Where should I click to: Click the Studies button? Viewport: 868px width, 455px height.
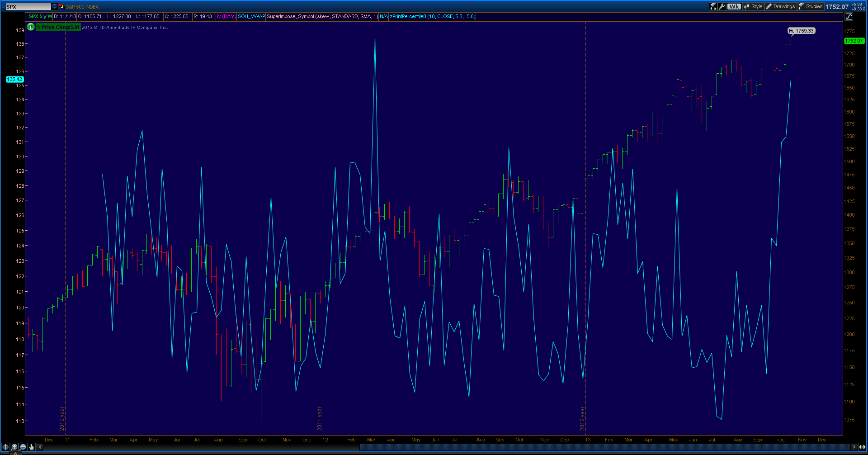click(x=813, y=6)
